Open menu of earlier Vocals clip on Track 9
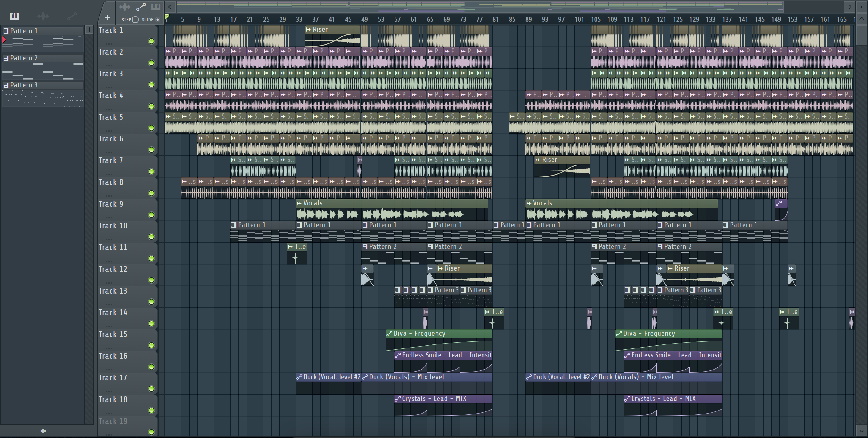Image resolution: width=868 pixels, height=438 pixels. coord(299,203)
